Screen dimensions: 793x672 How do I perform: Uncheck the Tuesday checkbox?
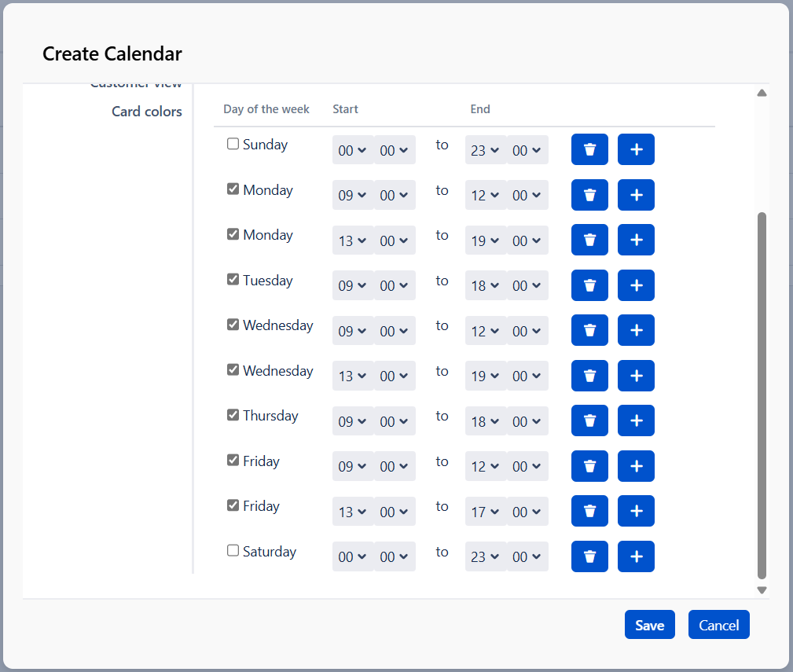coord(233,280)
